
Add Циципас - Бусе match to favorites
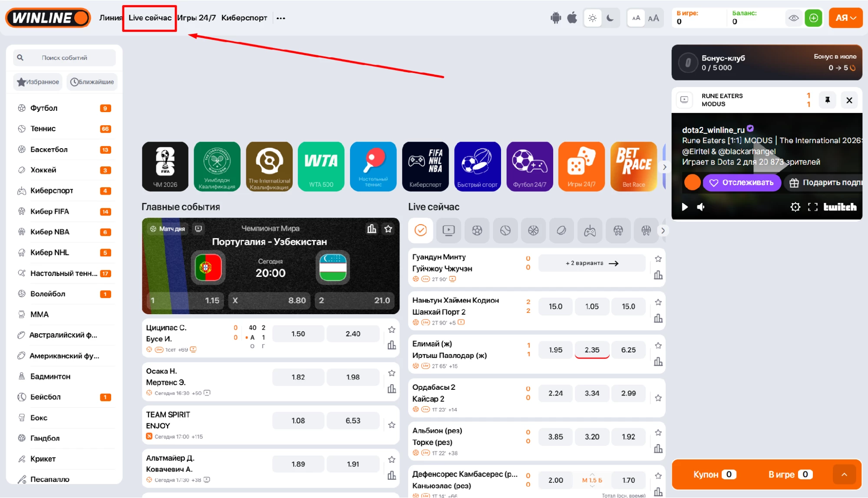coord(392,330)
